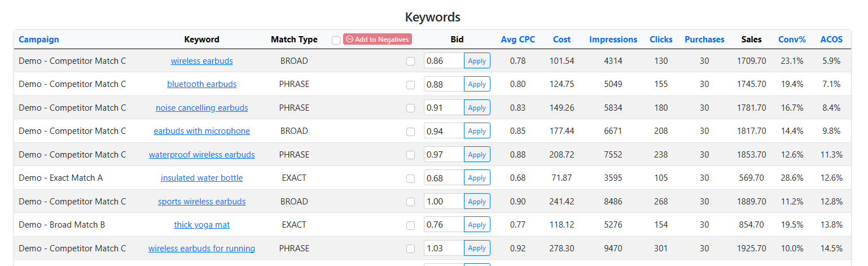Open the bluetooth earbuds keyword link
The height and width of the screenshot is (266, 868).
tap(201, 84)
